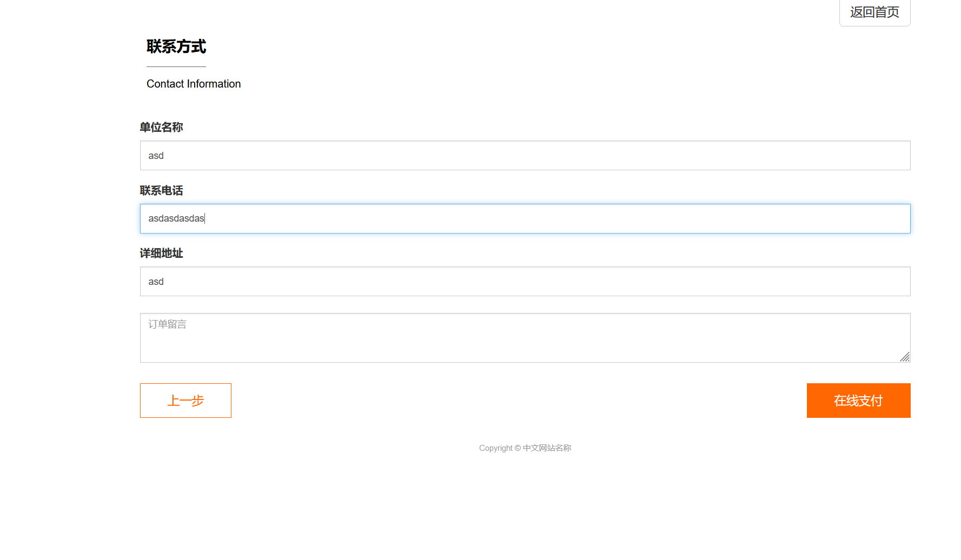Click the Copyright © text in footer

point(500,448)
